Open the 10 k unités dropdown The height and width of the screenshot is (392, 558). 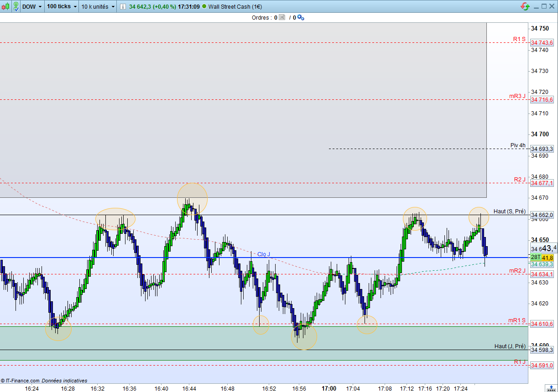(98, 6)
